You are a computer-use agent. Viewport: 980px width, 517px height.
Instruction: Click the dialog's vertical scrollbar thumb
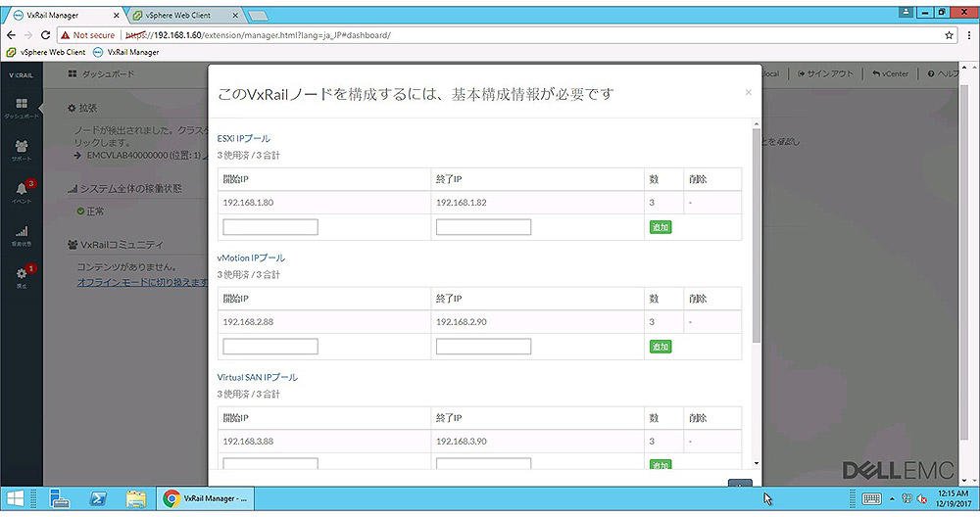click(x=757, y=235)
